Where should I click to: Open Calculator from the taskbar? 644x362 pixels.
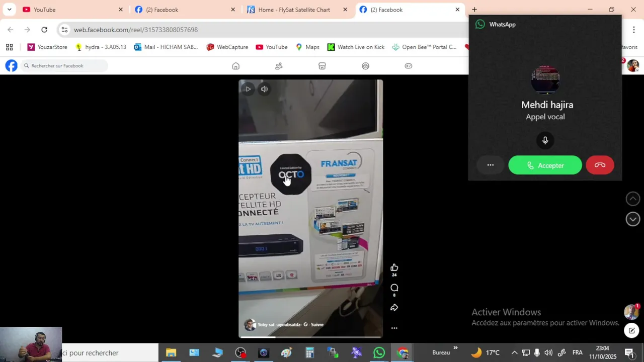tap(309, 353)
